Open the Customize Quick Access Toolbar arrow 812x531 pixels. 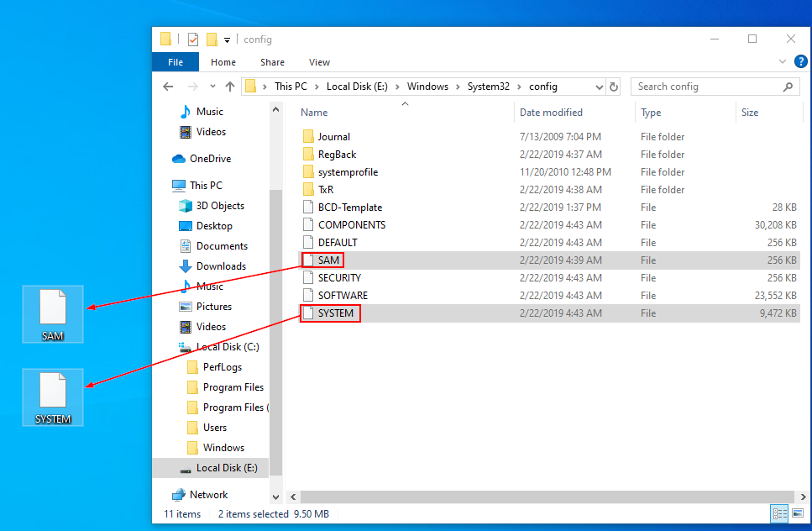[x=227, y=39]
